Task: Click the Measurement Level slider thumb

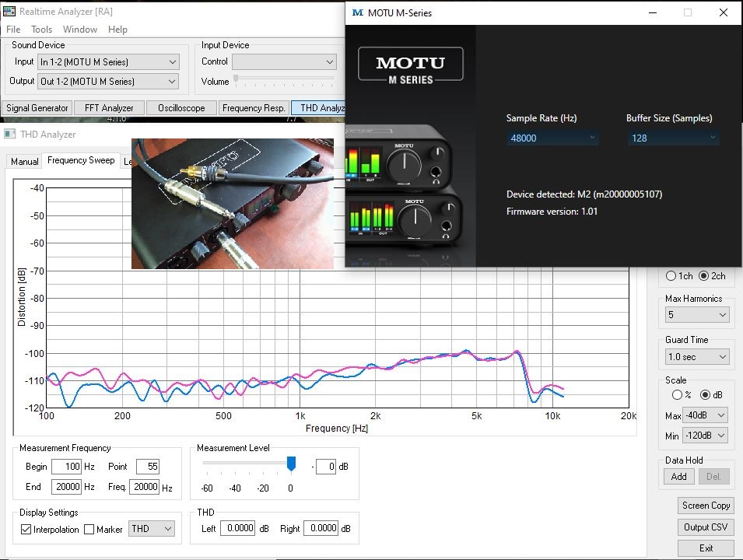Action: coord(292,464)
